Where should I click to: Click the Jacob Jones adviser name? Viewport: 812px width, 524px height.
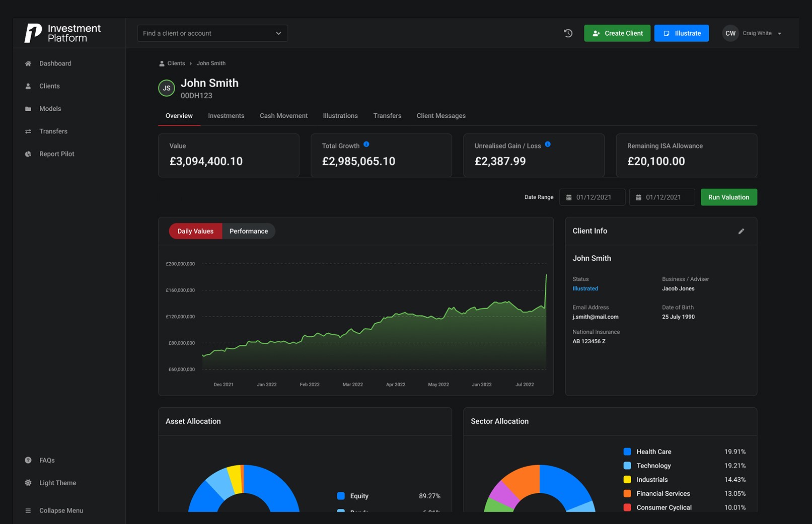(x=678, y=288)
